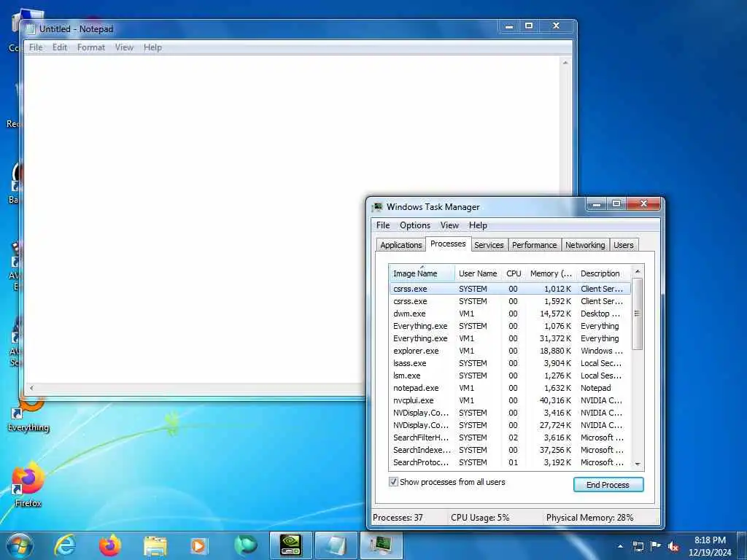
Task: Open Task Manager Options menu
Action: coord(415,225)
